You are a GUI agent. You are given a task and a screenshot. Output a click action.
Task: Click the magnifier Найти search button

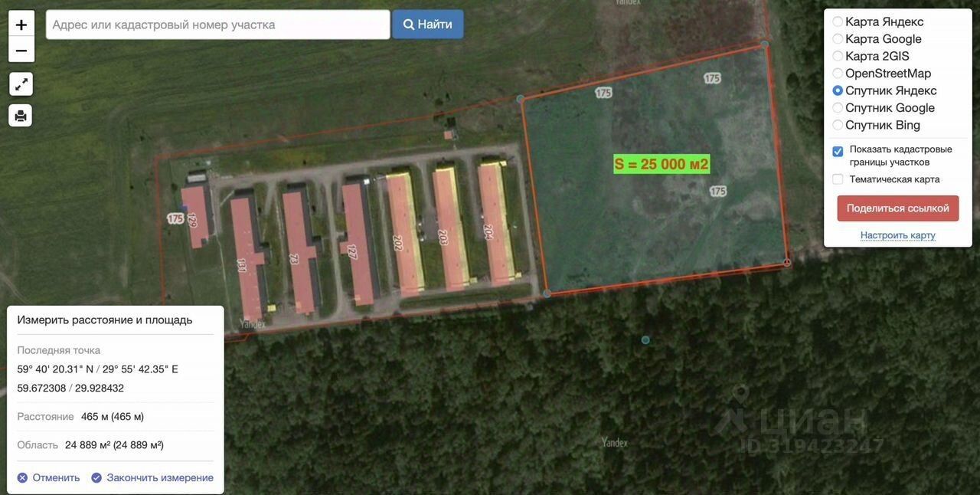click(428, 25)
